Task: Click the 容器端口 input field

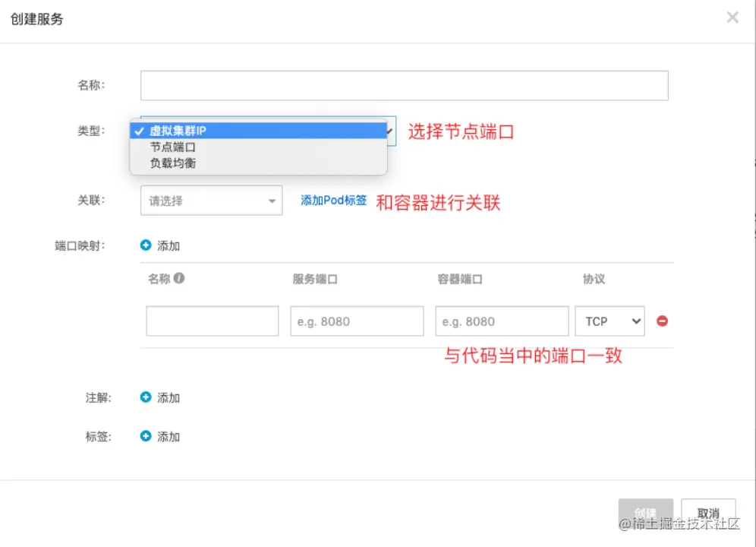Action: [x=502, y=321]
